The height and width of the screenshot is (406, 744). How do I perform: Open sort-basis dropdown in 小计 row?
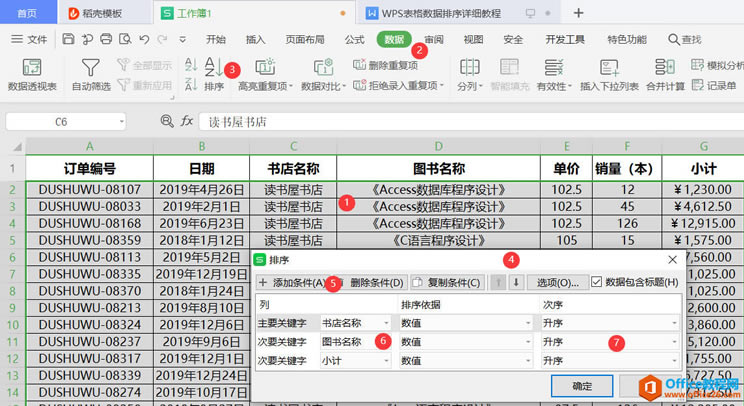pos(528,361)
